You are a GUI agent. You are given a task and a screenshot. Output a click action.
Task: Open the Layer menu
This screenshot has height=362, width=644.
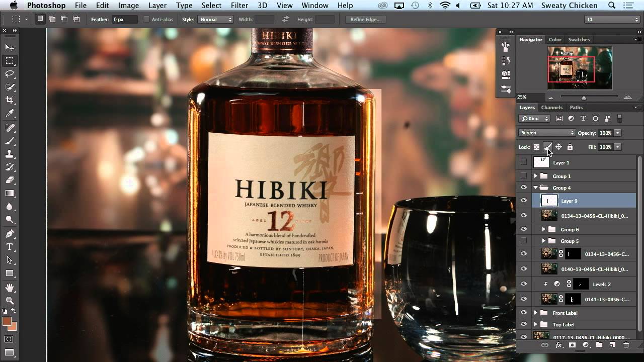pyautogui.click(x=157, y=6)
